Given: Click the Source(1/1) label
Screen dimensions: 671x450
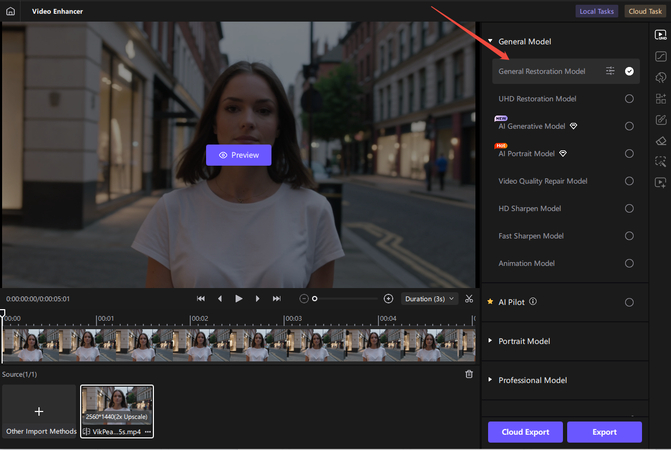Looking at the screenshot, I should pyautogui.click(x=19, y=374).
